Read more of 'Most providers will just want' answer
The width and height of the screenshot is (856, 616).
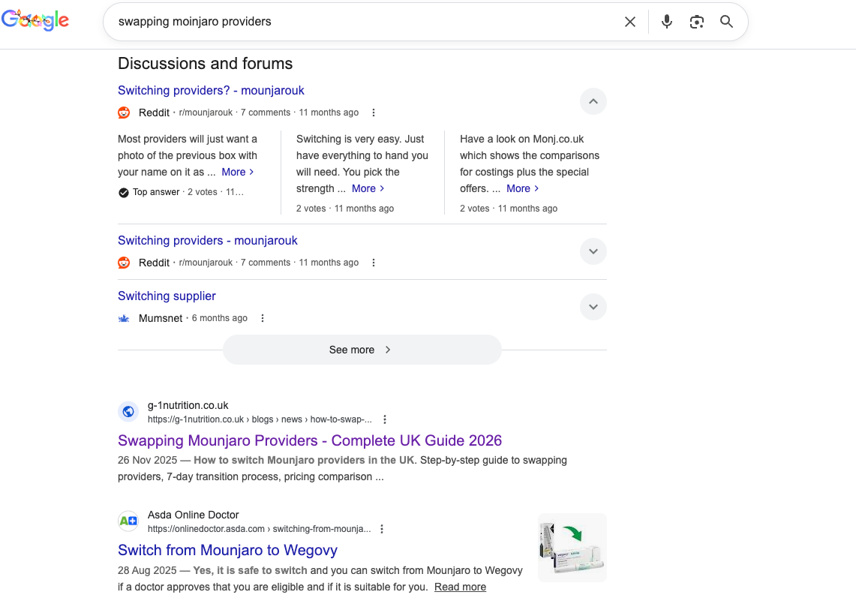click(238, 172)
